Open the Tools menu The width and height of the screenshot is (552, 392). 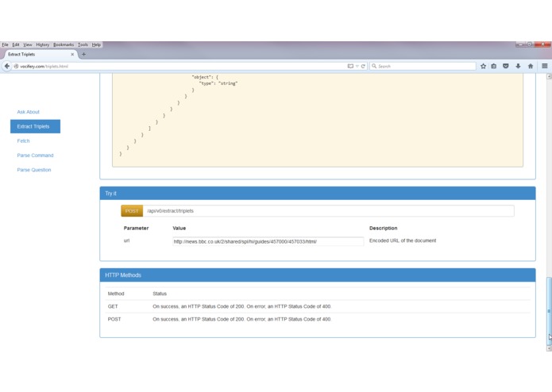point(83,44)
